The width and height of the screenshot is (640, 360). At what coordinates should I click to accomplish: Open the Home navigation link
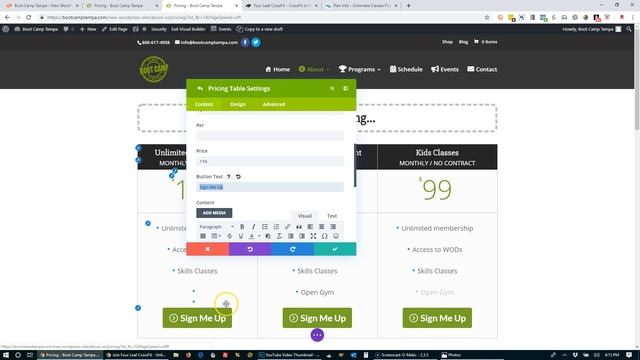(278, 69)
